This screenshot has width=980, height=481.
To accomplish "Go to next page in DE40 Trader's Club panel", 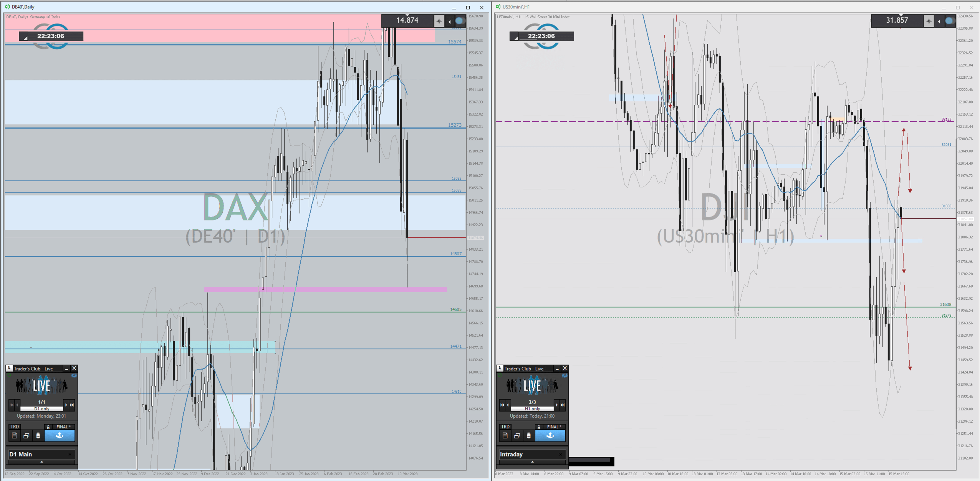I will [x=66, y=405].
